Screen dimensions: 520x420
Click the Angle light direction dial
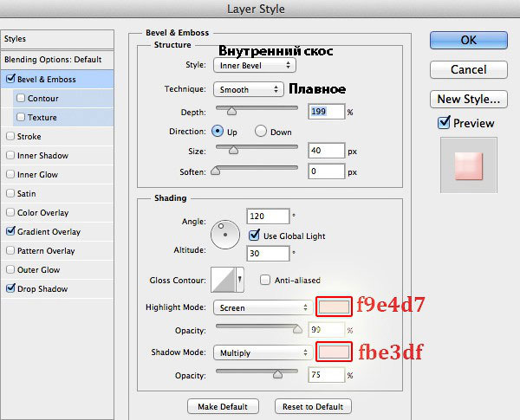(225, 235)
